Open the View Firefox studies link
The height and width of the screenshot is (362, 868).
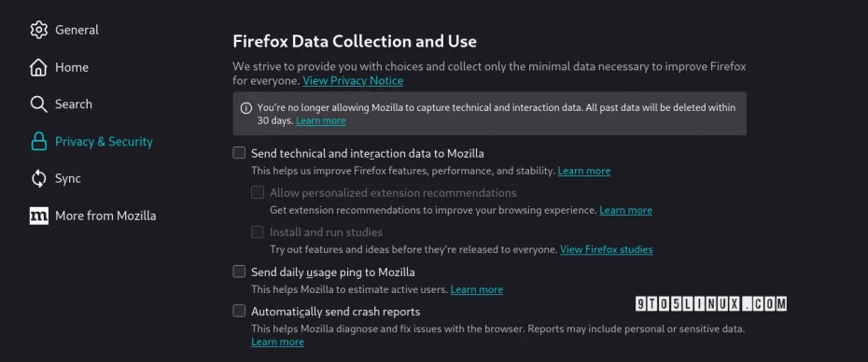pos(606,249)
